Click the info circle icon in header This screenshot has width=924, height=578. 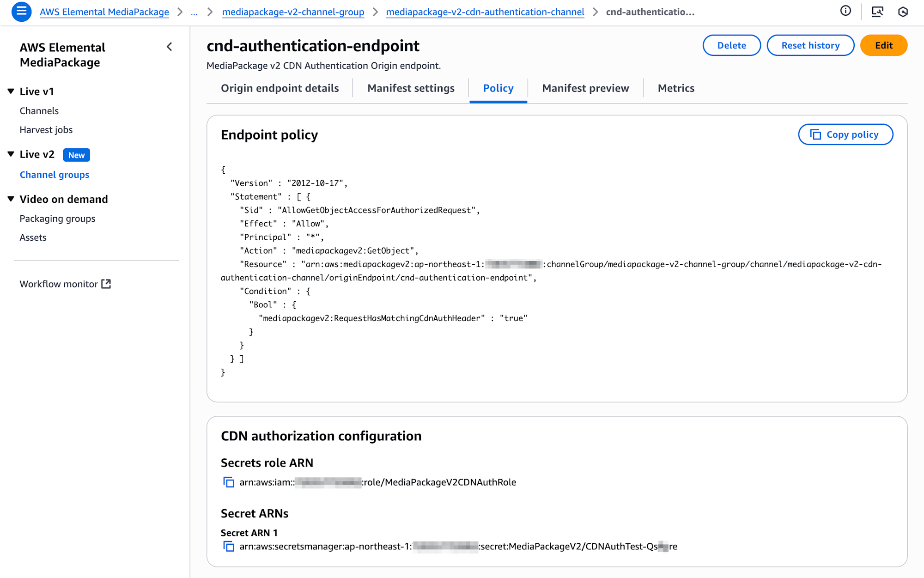click(845, 11)
